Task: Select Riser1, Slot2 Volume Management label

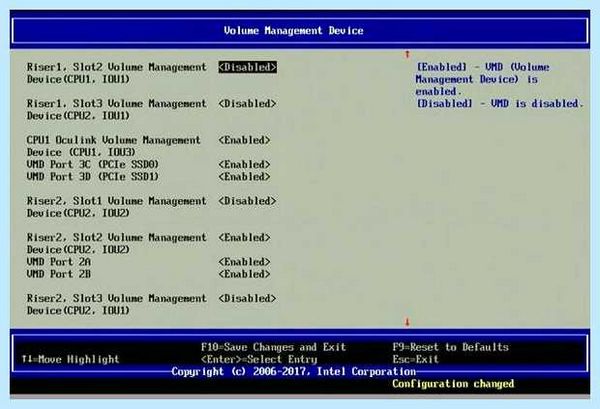Action: 116,73
